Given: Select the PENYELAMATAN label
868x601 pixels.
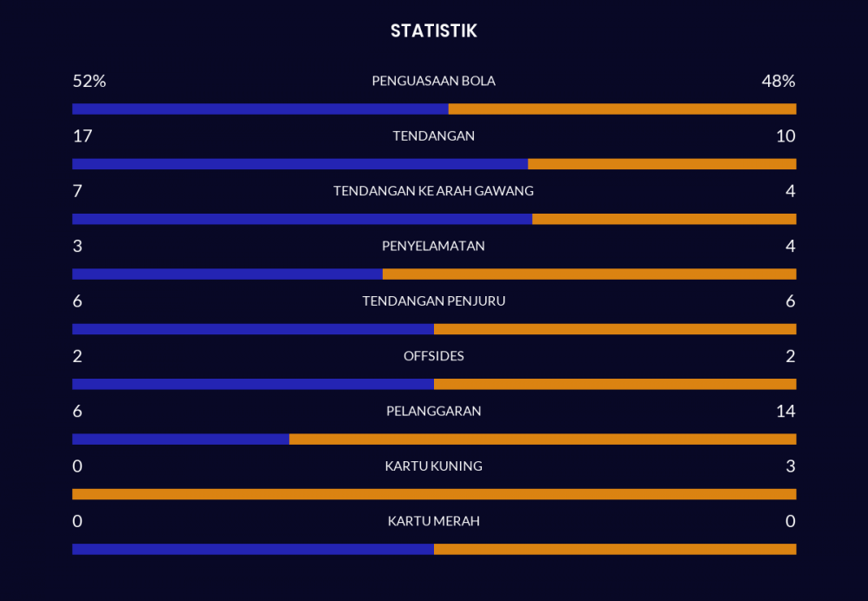Looking at the screenshot, I should point(433,246).
